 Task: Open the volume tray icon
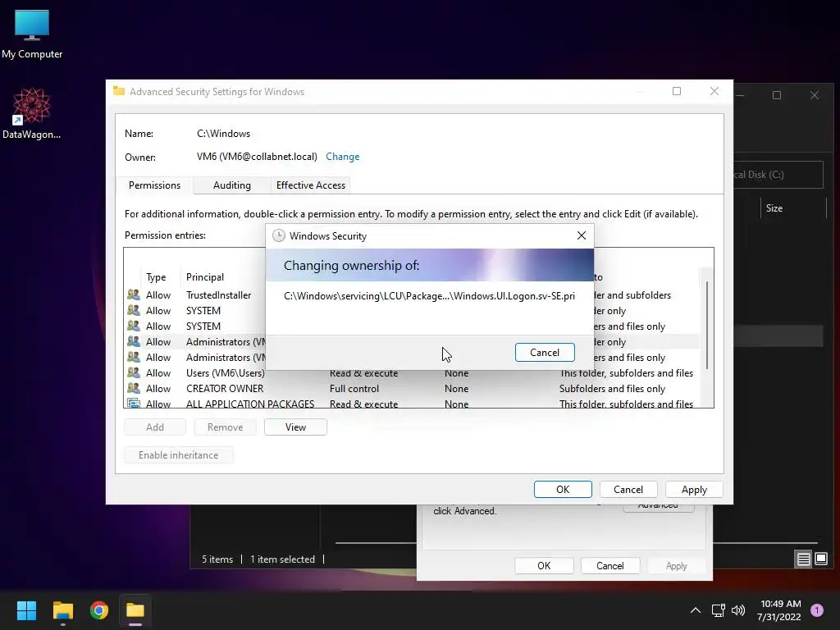(738, 610)
